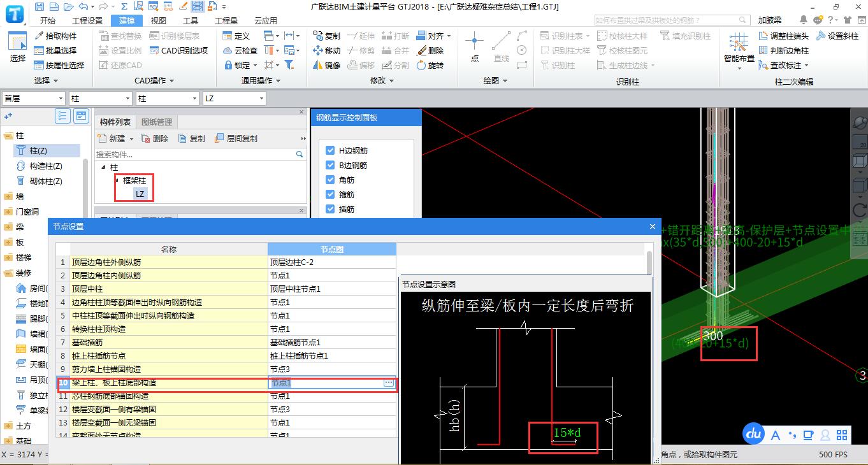Open CAD识别选项

click(x=179, y=50)
